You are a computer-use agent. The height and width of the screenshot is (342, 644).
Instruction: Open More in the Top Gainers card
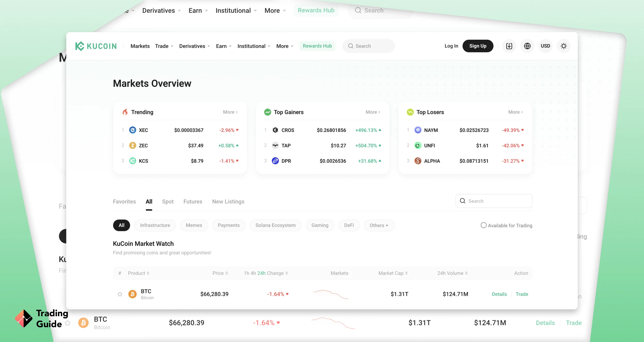tap(373, 112)
